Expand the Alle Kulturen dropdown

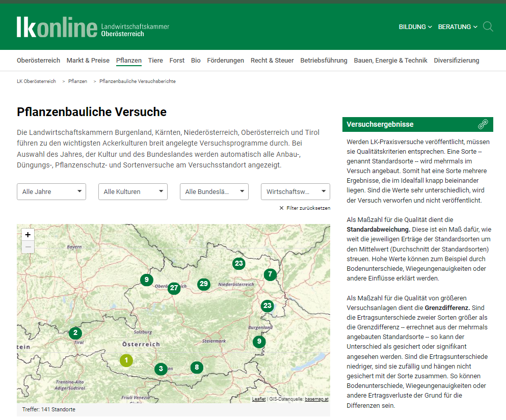[x=133, y=192]
